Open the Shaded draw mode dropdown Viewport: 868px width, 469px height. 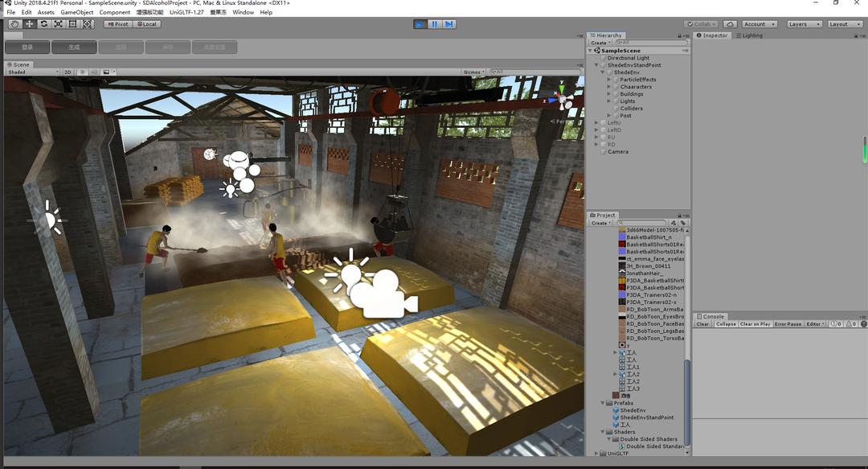click(x=32, y=72)
